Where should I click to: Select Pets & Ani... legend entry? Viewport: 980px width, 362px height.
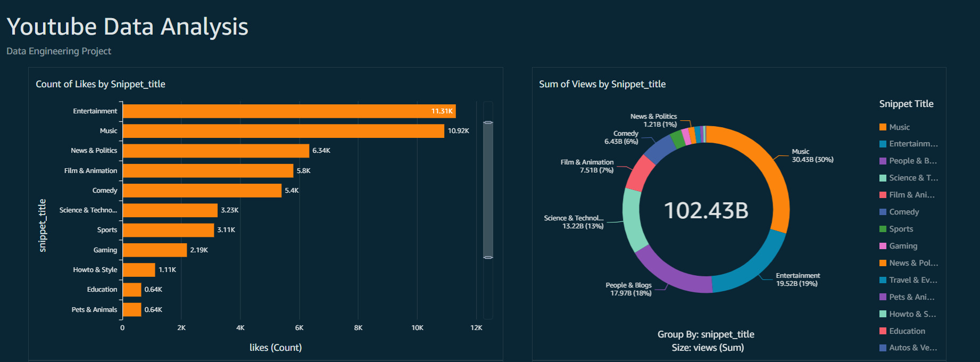912,298
